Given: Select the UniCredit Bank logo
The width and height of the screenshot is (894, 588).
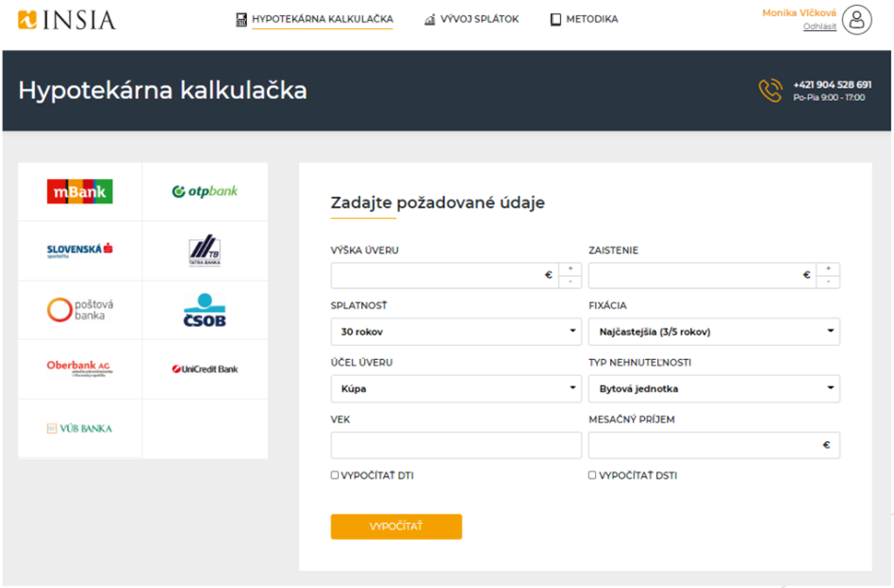Looking at the screenshot, I should click(205, 369).
